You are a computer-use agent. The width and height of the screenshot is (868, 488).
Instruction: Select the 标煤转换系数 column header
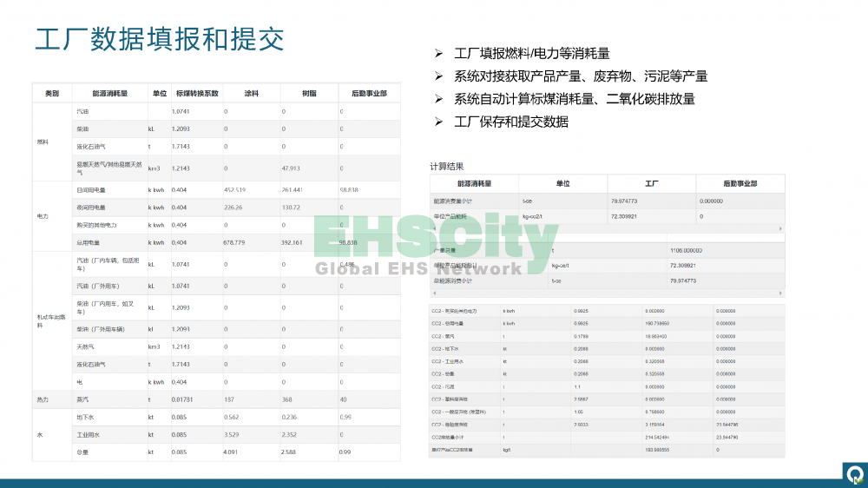tap(197, 93)
